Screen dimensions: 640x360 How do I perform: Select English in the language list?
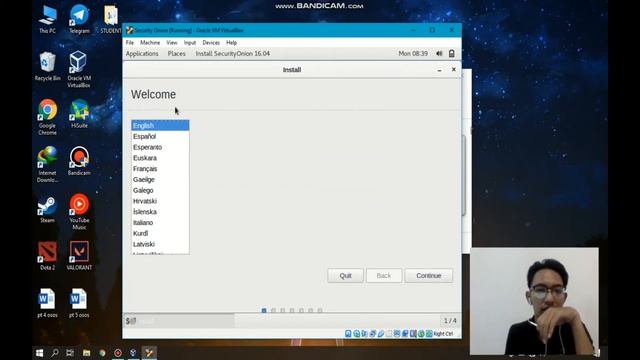coord(160,126)
